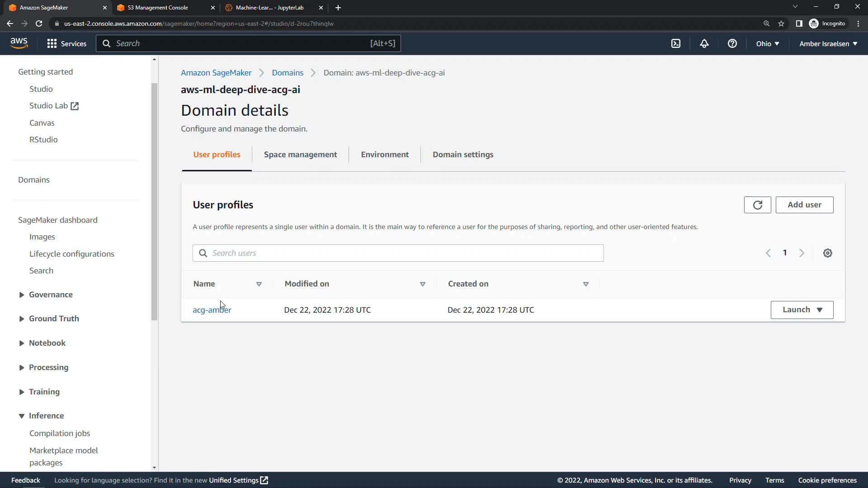Viewport: 868px width, 488px height.
Task: Open table preferences gear icon
Action: [x=827, y=253]
